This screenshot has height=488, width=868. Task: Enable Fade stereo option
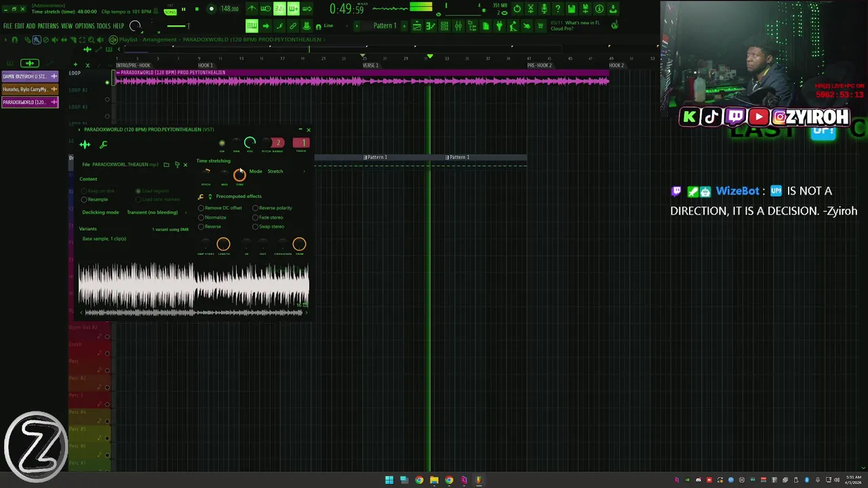(x=268, y=218)
